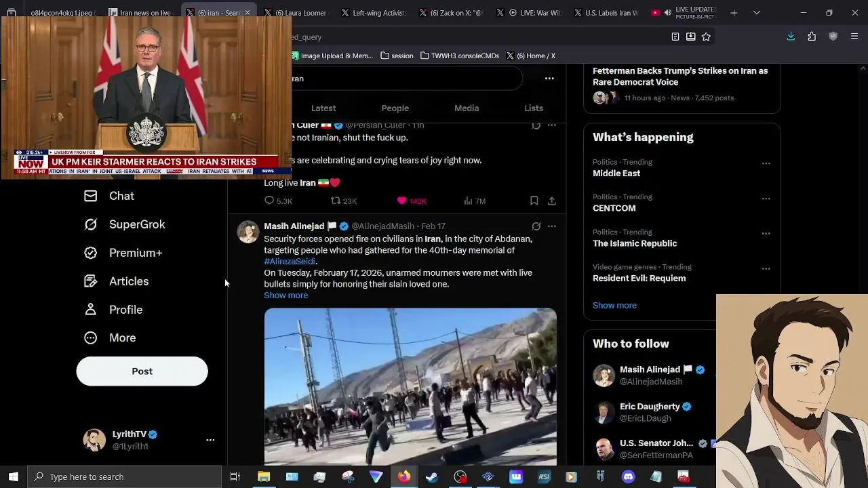
Task: Switch to the Media search tab
Action: [x=467, y=108]
